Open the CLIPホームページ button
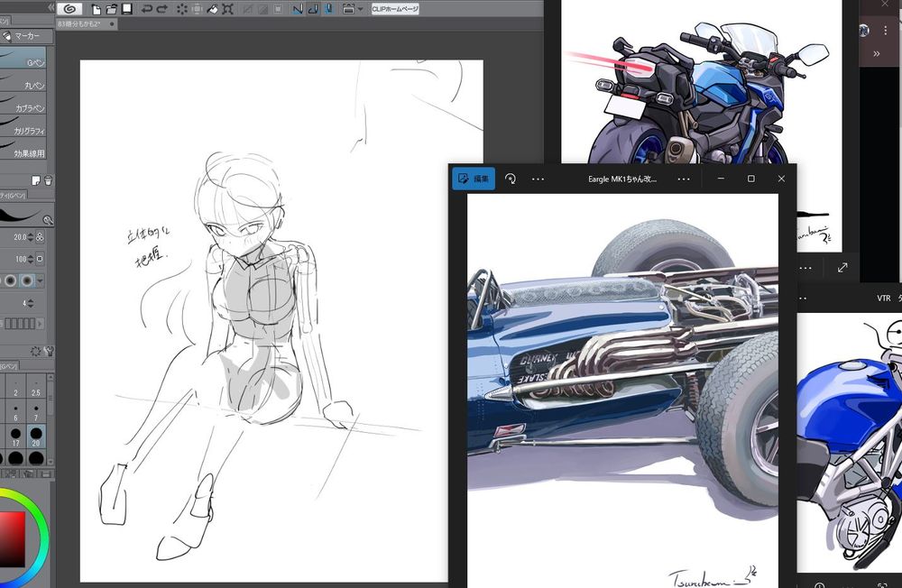 [395, 9]
